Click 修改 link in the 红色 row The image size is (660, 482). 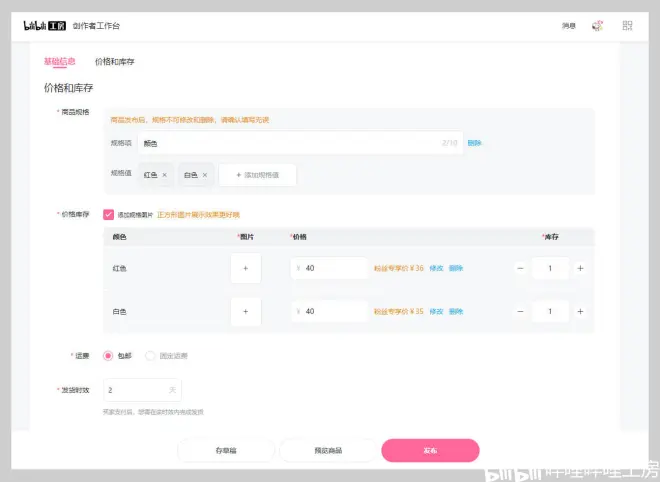[x=436, y=269]
